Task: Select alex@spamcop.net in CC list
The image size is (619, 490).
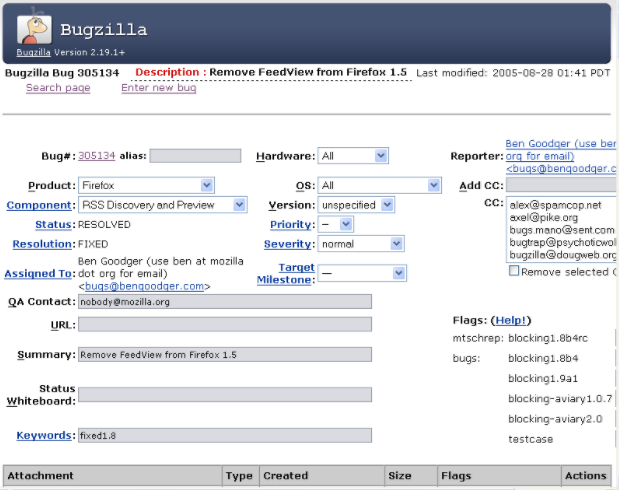Action: (x=555, y=205)
